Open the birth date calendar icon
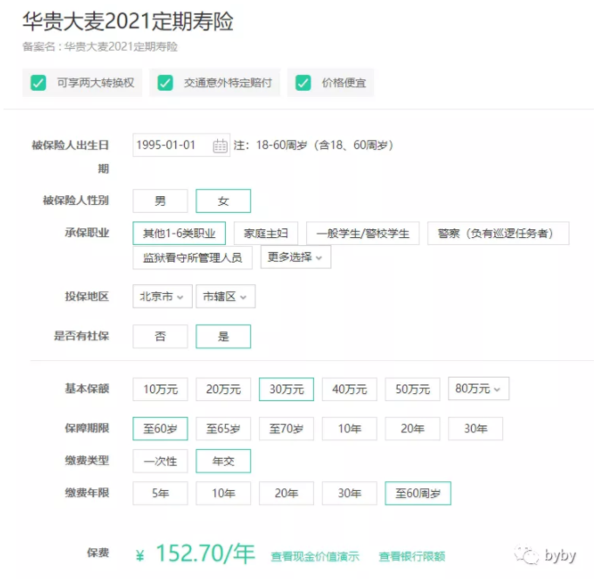Image resolution: width=600 pixels, height=579 pixels. pyautogui.click(x=220, y=145)
